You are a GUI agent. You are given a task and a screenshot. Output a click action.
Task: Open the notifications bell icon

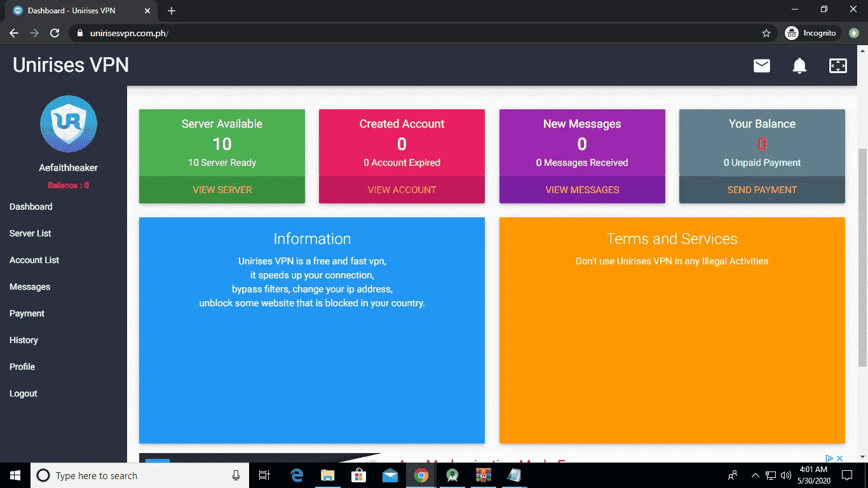click(x=799, y=65)
